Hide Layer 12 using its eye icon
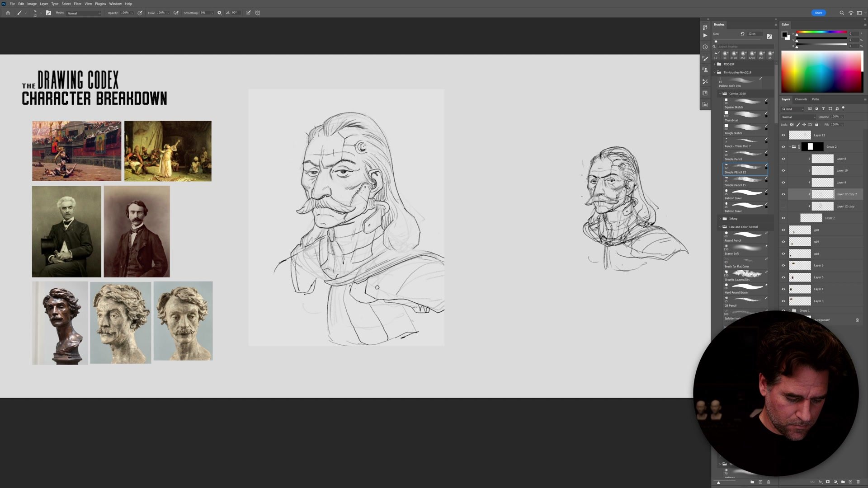868x488 pixels. [x=783, y=135]
